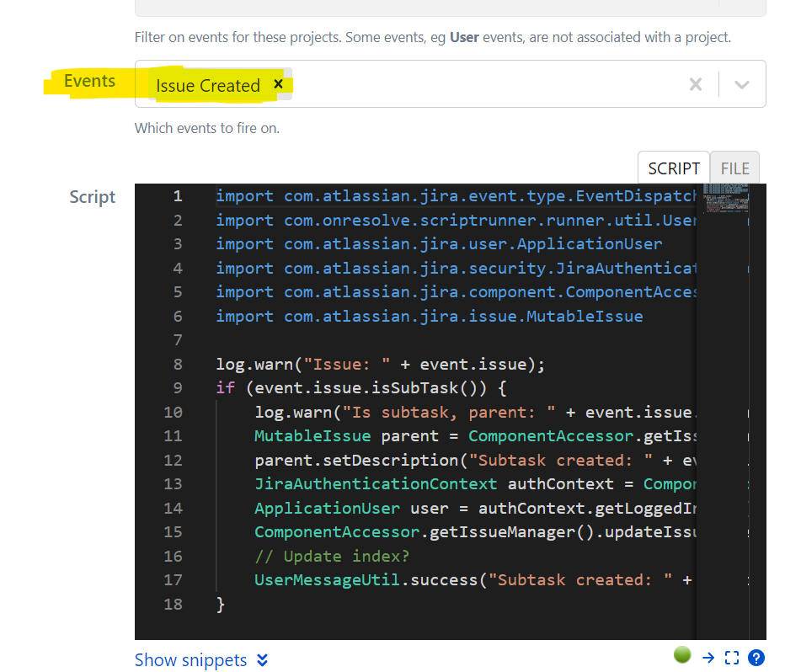Click the parent.setDescription code line

pos(475,460)
